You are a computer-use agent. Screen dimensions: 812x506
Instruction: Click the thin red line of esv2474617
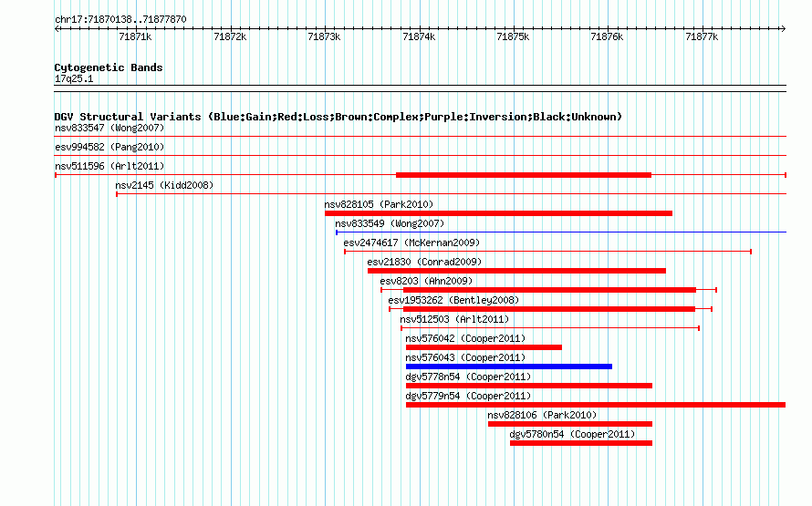pos(548,252)
